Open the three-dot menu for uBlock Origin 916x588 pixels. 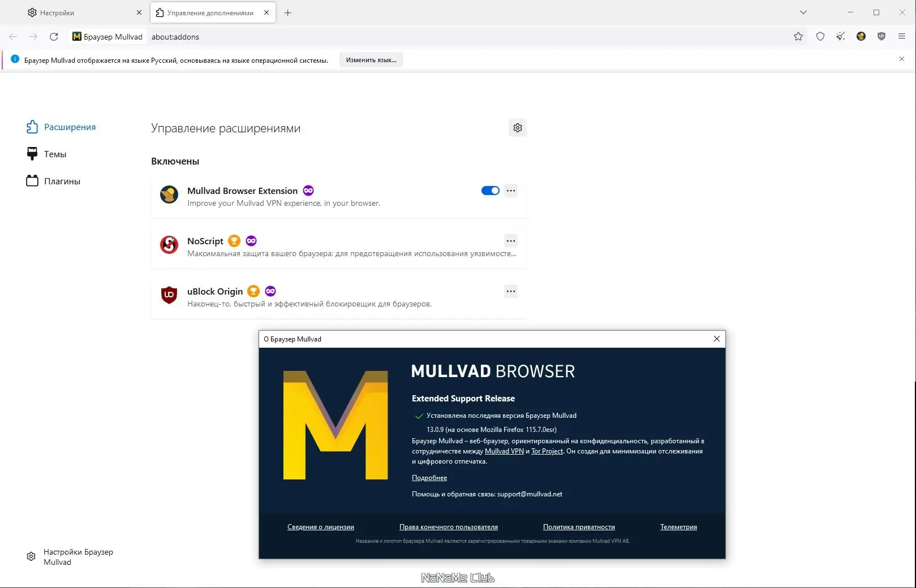coord(511,291)
